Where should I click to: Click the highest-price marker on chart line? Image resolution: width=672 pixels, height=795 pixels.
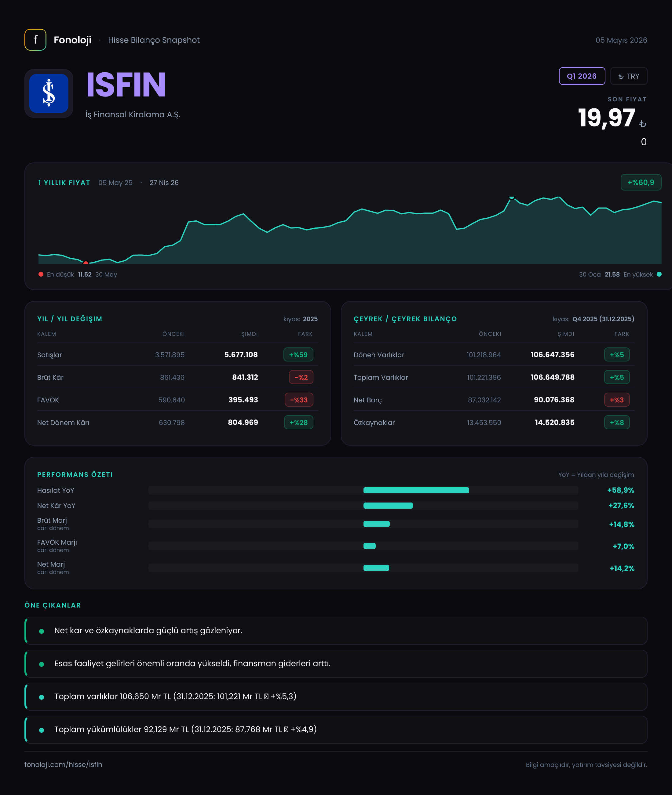pyautogui.click(x=512, y=197)
